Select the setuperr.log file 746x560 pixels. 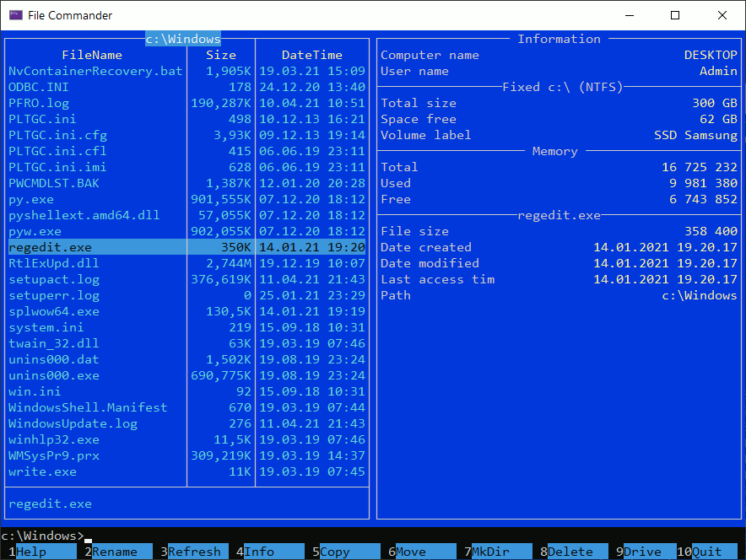(54, 296)
